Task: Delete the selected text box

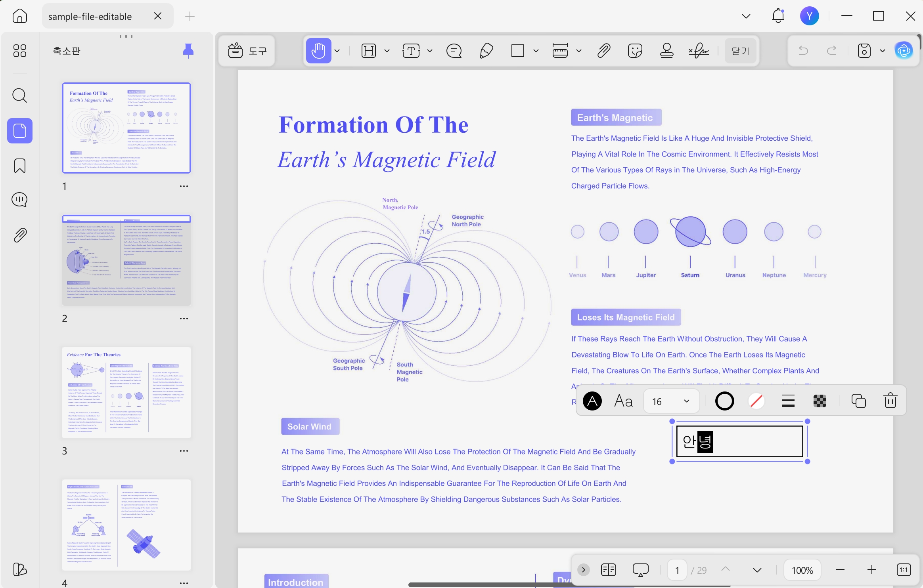Action: [890, 401]
